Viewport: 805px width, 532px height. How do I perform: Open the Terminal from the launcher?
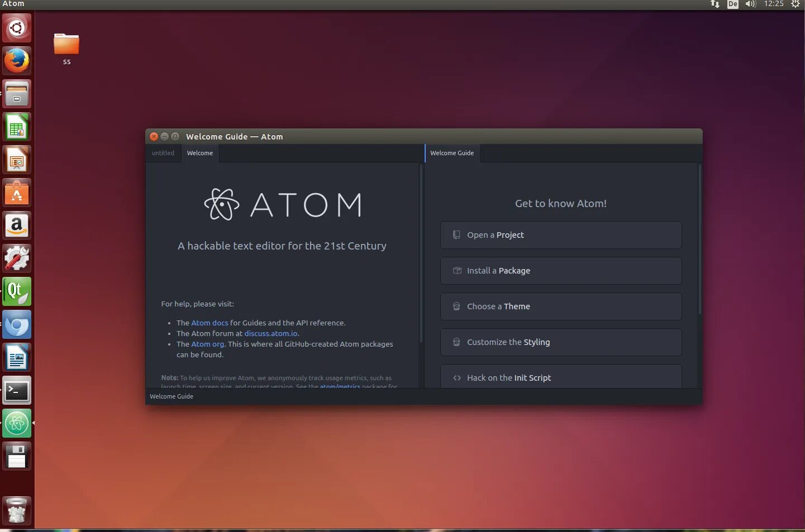coord(16,390)
